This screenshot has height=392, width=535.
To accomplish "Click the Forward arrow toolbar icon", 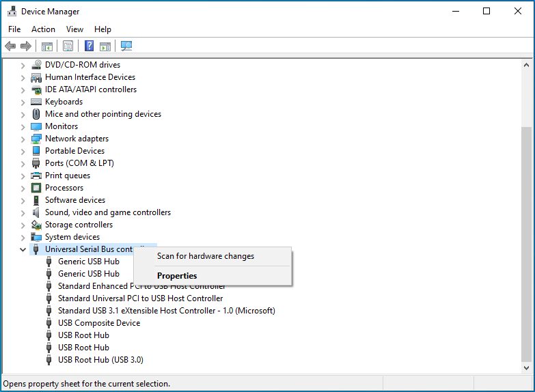I will (x=26, y=46).
